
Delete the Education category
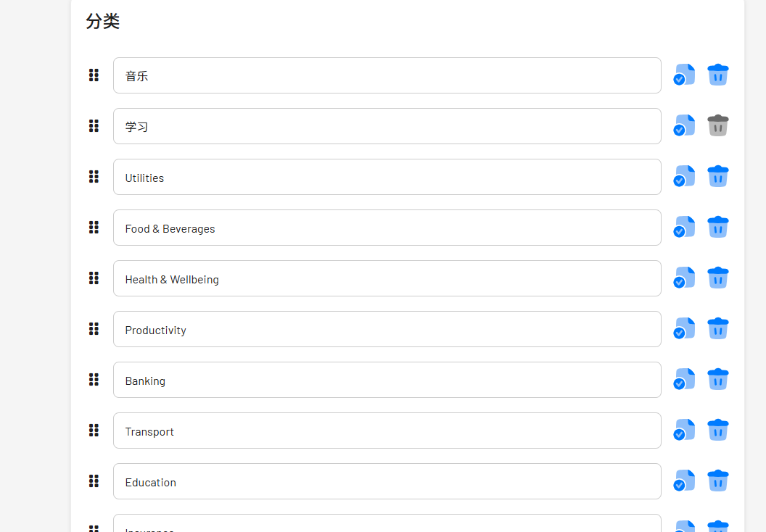coord(717,481)
